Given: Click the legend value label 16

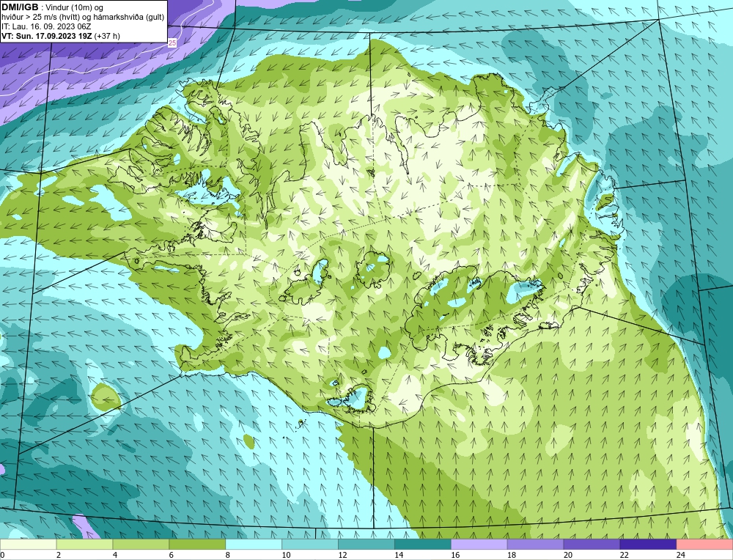Looking at the screenshot, I should tap(456, 556).
